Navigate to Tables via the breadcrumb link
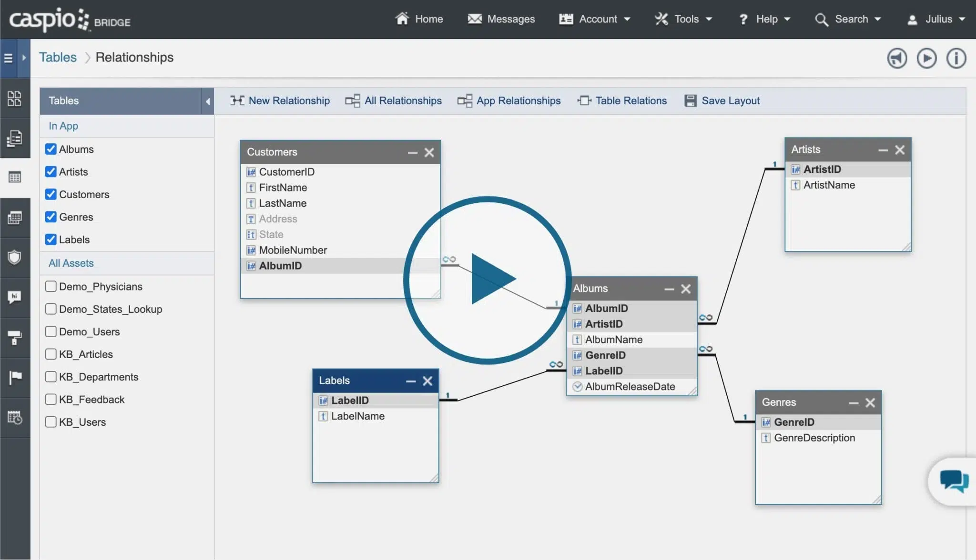Viewport: 976px width, 560px height. 58,57
